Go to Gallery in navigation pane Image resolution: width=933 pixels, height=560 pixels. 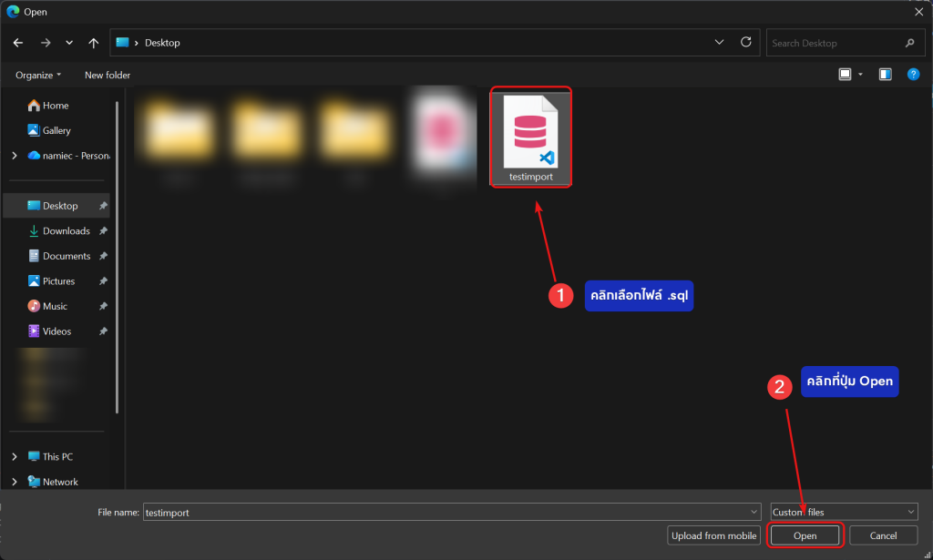coord(56,130)
